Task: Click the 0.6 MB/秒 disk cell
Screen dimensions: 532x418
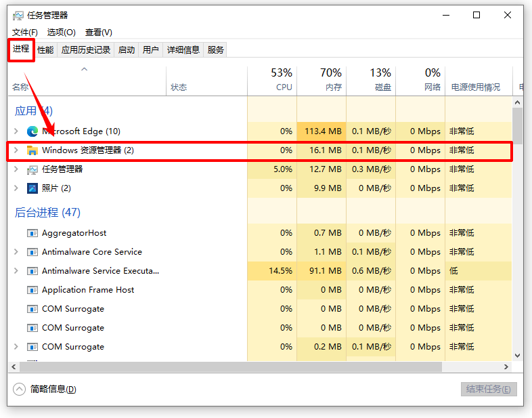Action: coord(371,271)
